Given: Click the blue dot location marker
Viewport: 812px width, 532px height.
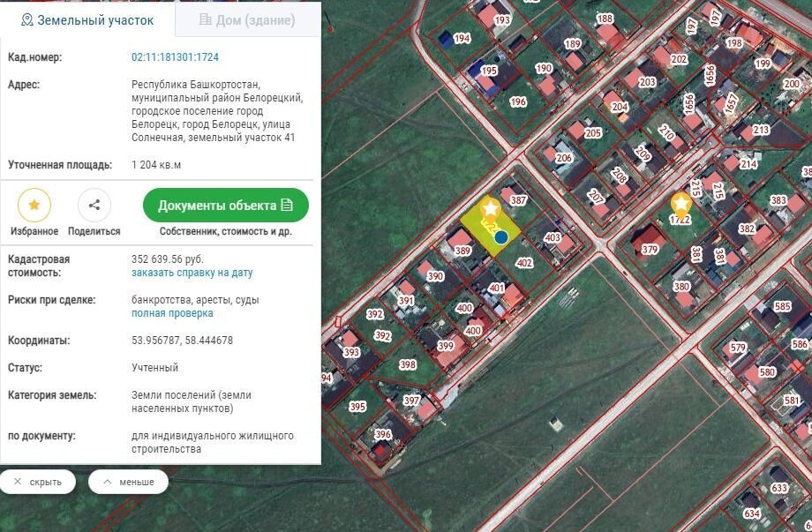Looking at the screenshot, I should (501, 236).
